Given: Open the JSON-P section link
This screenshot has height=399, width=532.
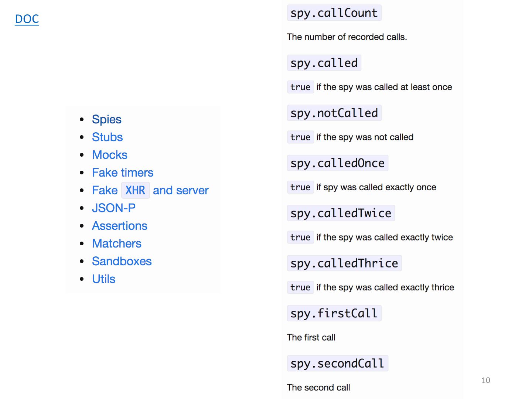Looking at the screenshot, I should pos(113,208).
